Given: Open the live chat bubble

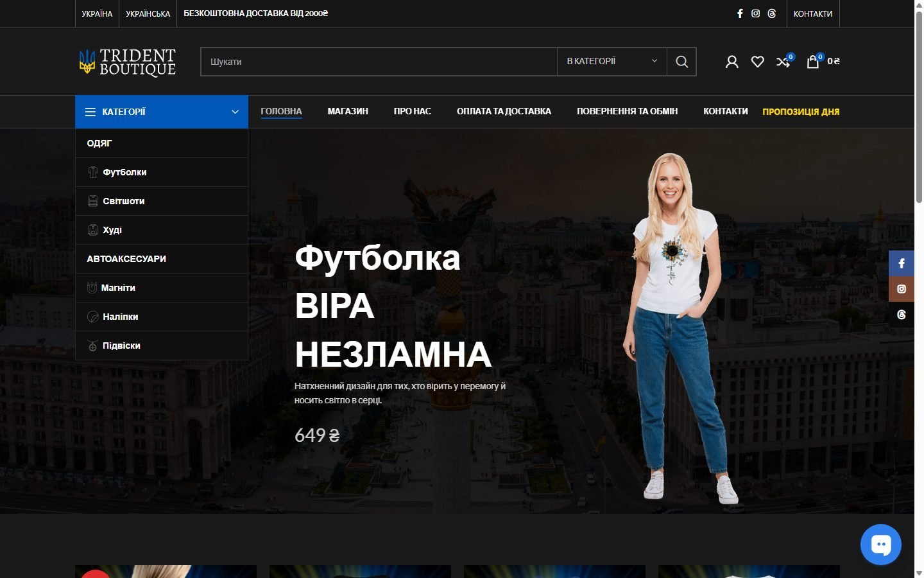Looking at the screenshot, I should [880, 545].
